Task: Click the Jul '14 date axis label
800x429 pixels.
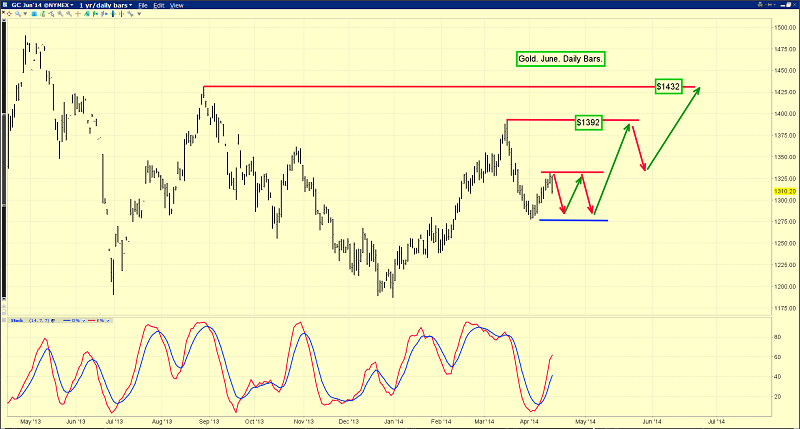Action: (716, 422)
